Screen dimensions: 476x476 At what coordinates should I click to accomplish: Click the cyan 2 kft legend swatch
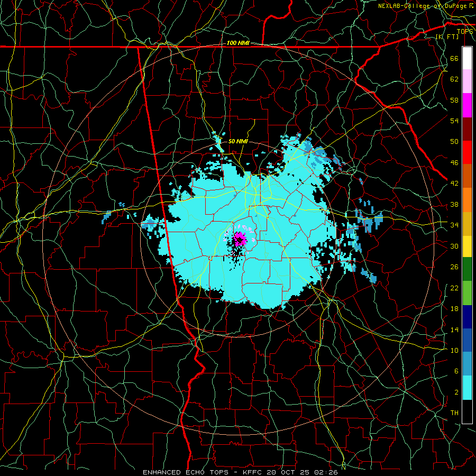[x=467, y=388]
